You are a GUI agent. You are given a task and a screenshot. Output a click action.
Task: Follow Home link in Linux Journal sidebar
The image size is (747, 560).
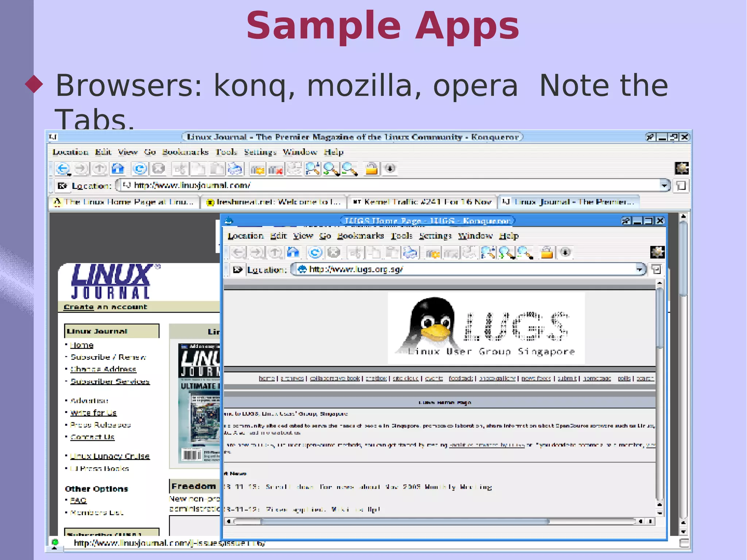point(82,345)
